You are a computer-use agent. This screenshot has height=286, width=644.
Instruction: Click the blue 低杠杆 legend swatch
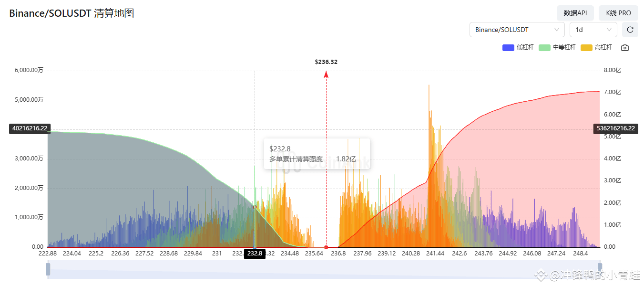tap(508, 47)
